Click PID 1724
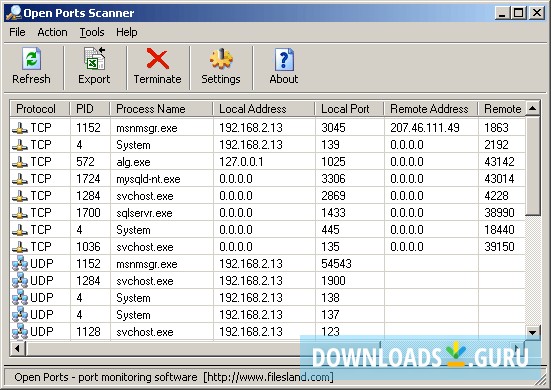This screenshot has width=551, height=390. 88,179
